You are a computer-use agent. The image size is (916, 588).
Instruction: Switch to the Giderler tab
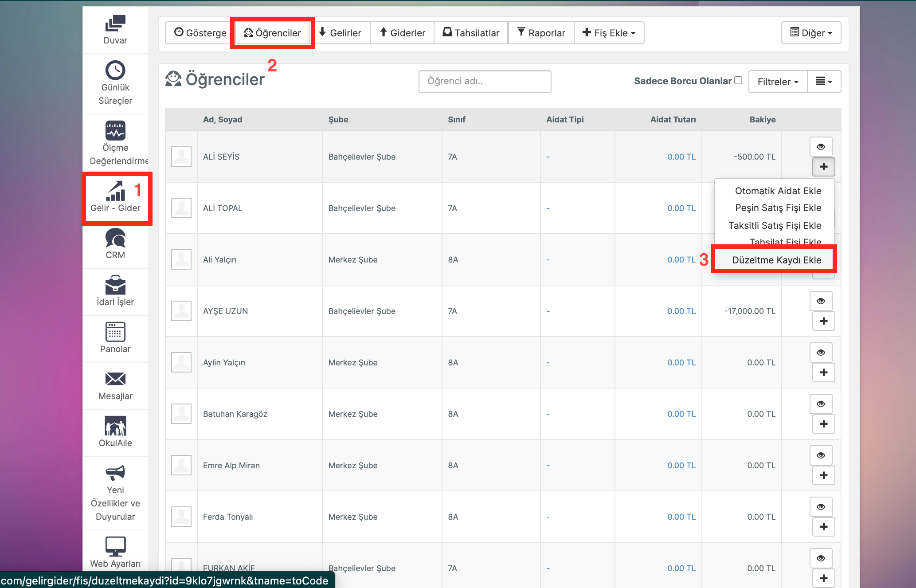[x=403, y=33]
